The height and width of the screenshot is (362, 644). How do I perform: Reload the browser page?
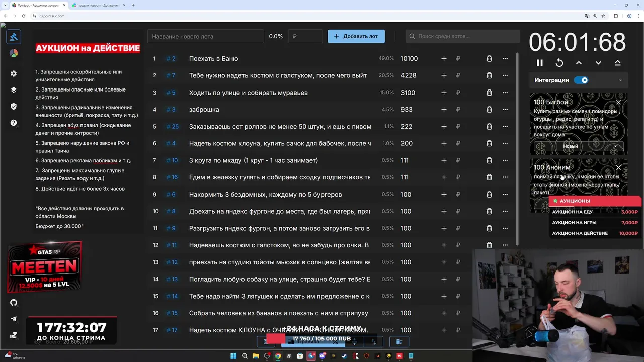coord(24,16)
